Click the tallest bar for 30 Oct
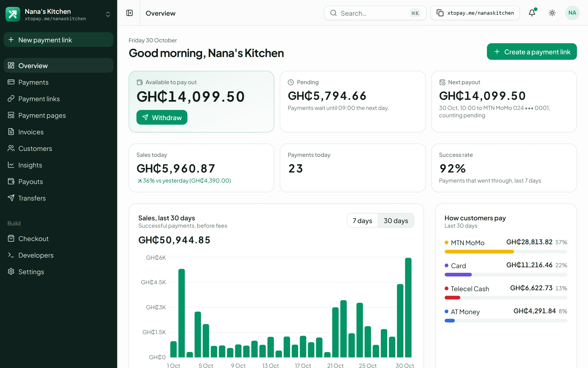Screen dimensions: 588x368 tap(408, 308)
